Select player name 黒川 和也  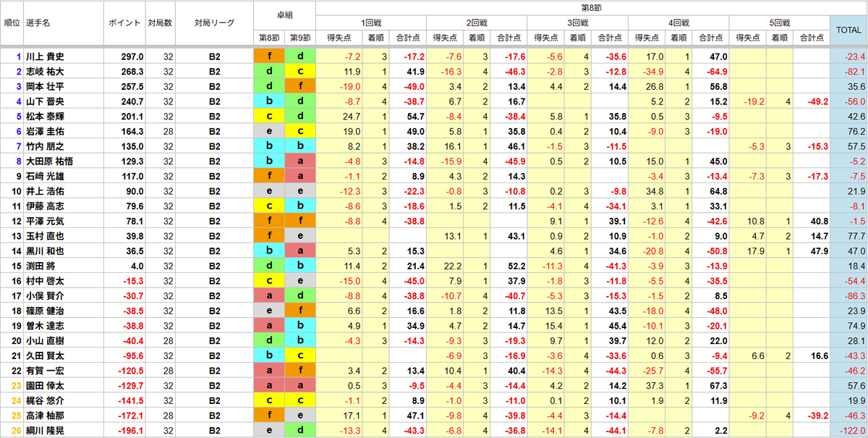point(45,251)
